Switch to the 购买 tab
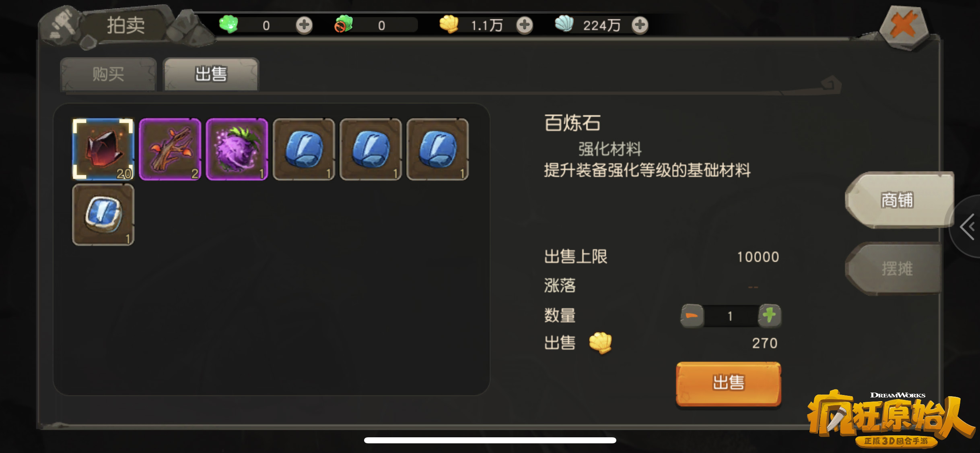The image size is (980, 453). point(108,74)
